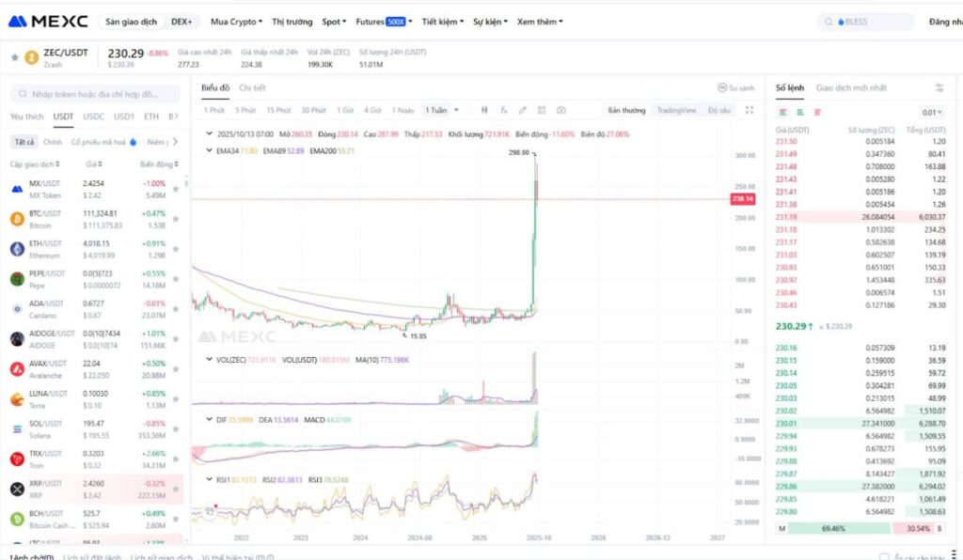This screenshot has height=560, width=963.
Task: Expand the chart to fullscreen
Action: point(750,110)
